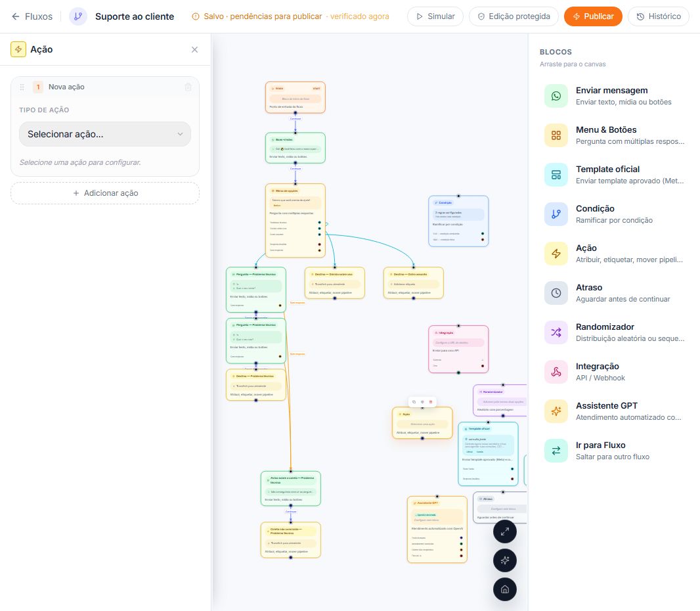Grab the drag handle of Nova ação
700x611 pixels.
[x=22, y=87]
